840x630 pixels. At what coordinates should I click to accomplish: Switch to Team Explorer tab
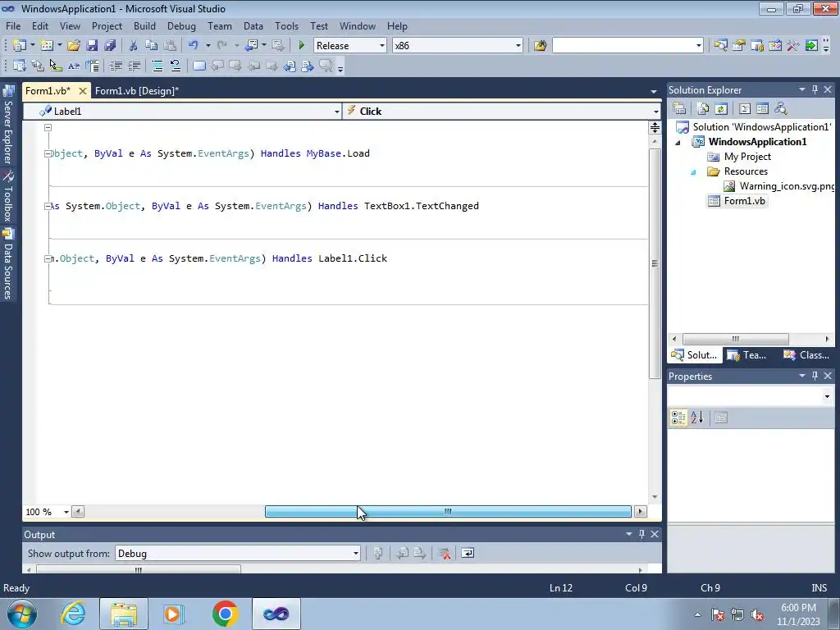pos(747,354)
